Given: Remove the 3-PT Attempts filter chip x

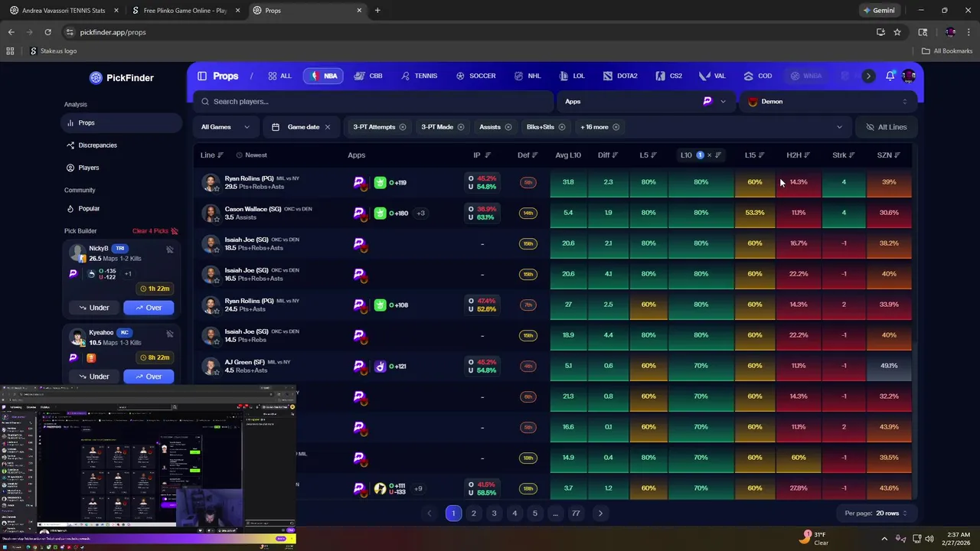Looking at the screenshot, I should 403,127.
